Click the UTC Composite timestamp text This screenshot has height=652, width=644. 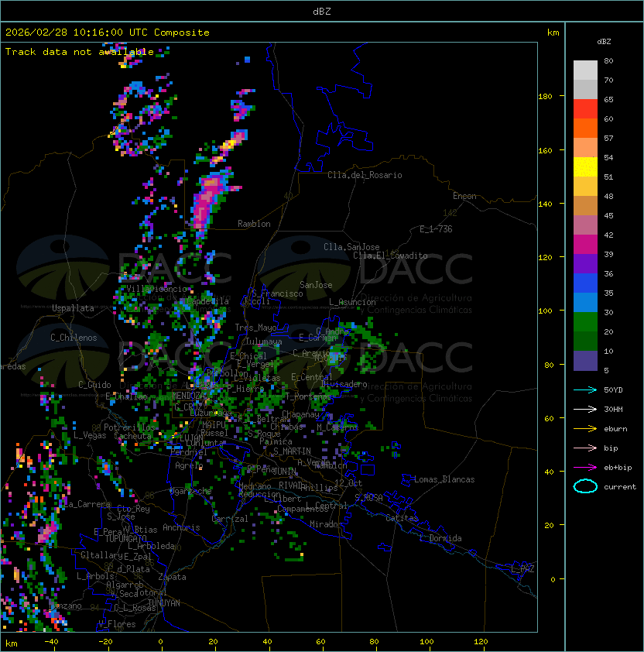coord(108,33)
